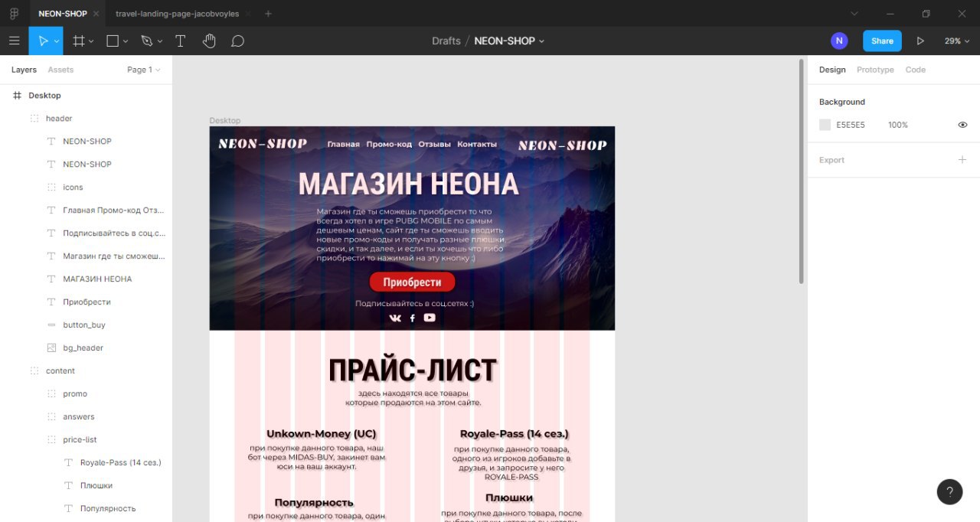Click Промо-код in the canvas navigation
Image resolution: width=980 pixels, height=522 pixels.
[389, 144]
